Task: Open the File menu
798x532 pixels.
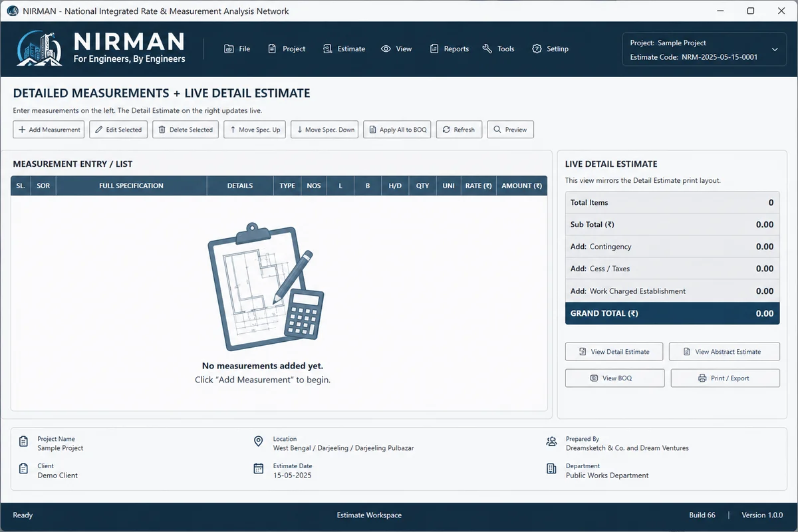Action: coord(237,49)
